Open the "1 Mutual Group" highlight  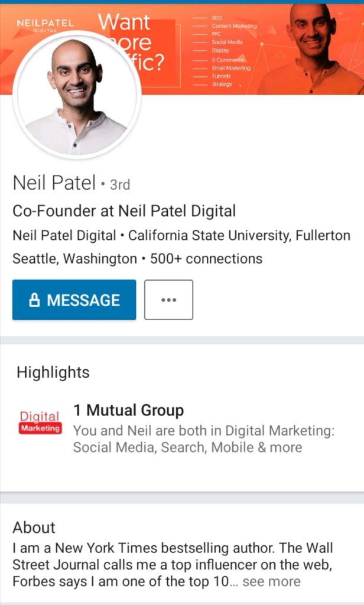[128, 411]
